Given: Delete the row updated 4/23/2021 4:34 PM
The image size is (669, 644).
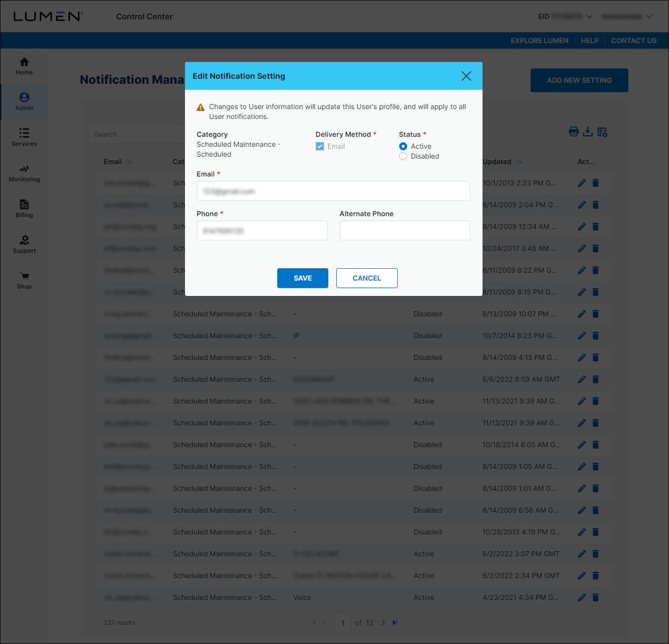Looking at the screenshot, I should point(596,597).
